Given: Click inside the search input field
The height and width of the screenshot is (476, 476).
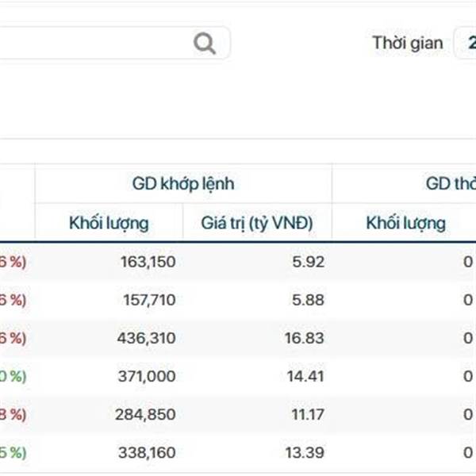Looking at the screenshot, I should tap(95, 43).
